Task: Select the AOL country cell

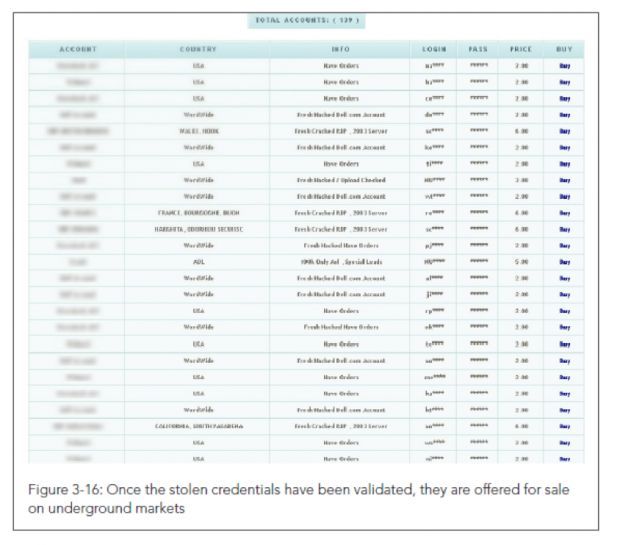Action: 198,261
